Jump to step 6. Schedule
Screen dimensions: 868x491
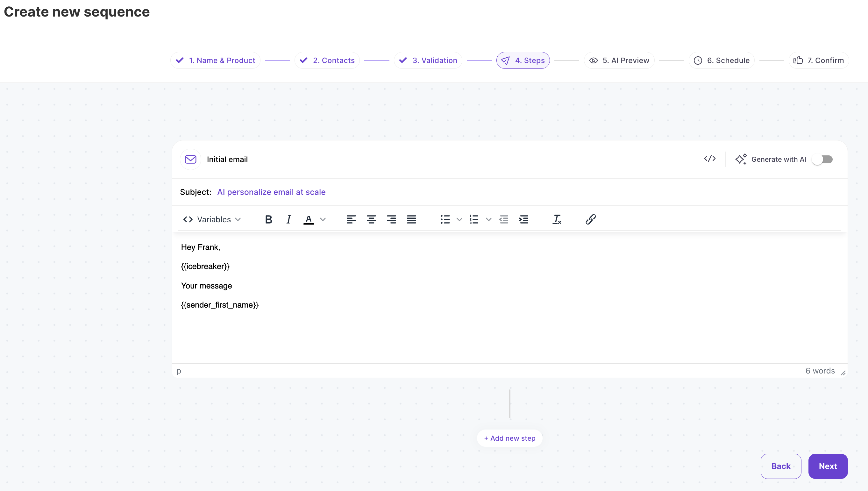tap(721, 60)
